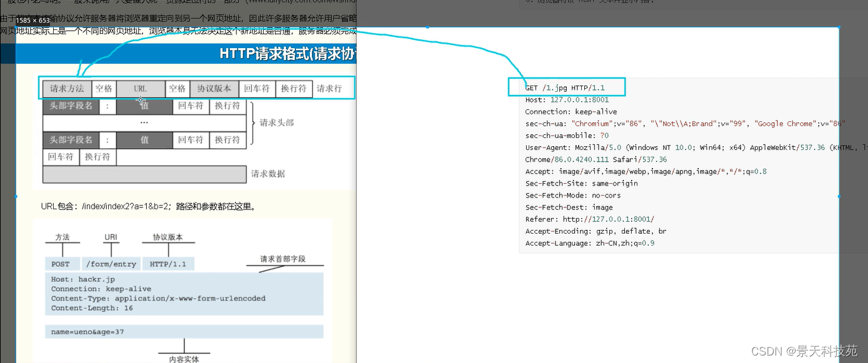
Task: Click the 'URL包含：/index/index2?a=1&b=2' sentence
Action: pyautogui.click(x=148, y=206)
